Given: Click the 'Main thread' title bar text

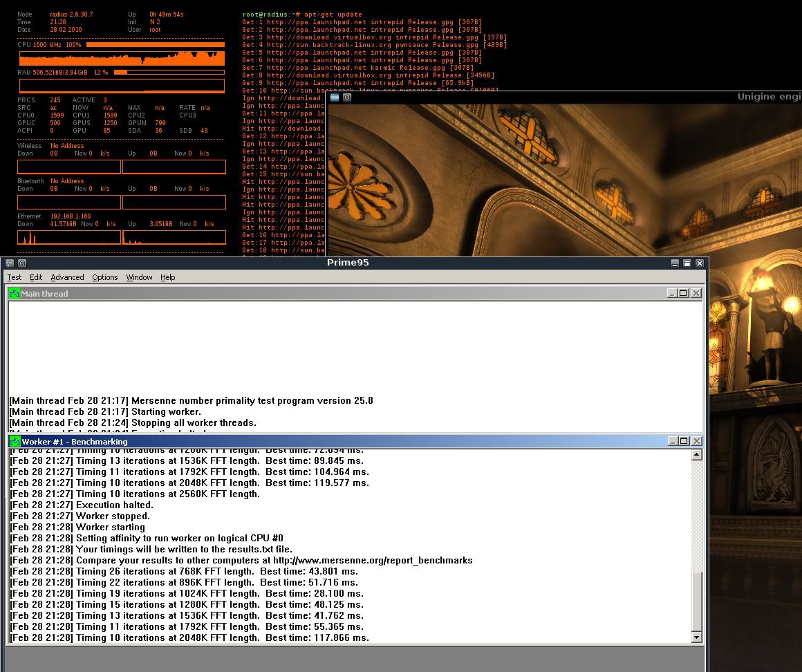Looking at the screenshot, I should click(44, 294).
